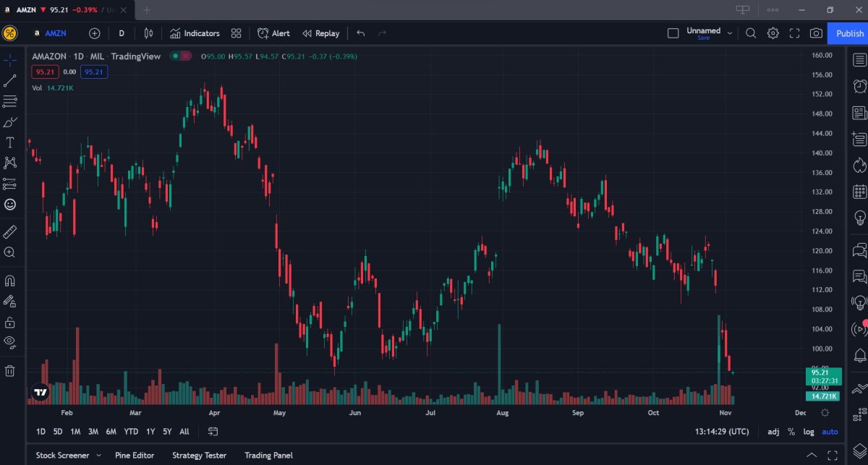Select the brush drawing tool
The height and width of the screenshot is (465, 868).
click(x=10, y=122)
